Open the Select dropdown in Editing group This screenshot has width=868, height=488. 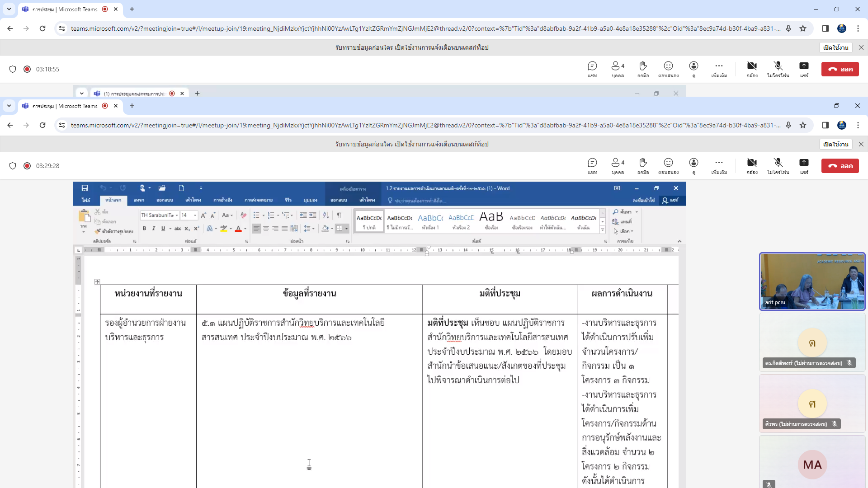click(623, 231)
